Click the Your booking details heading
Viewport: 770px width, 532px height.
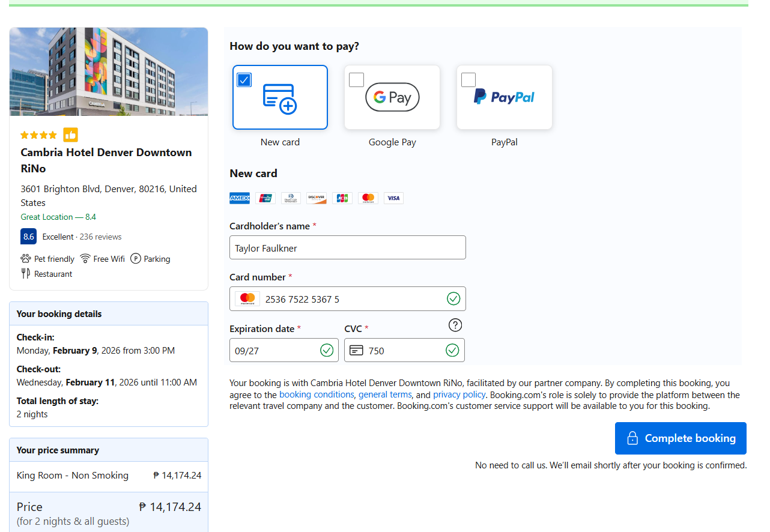pyautogui.click(x=59, y=313)
